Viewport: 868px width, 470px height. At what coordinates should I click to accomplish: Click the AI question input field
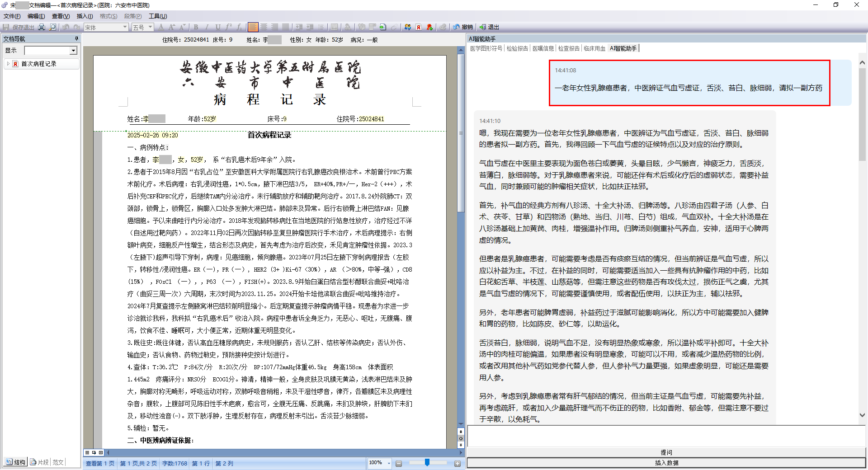click(666, 436)
